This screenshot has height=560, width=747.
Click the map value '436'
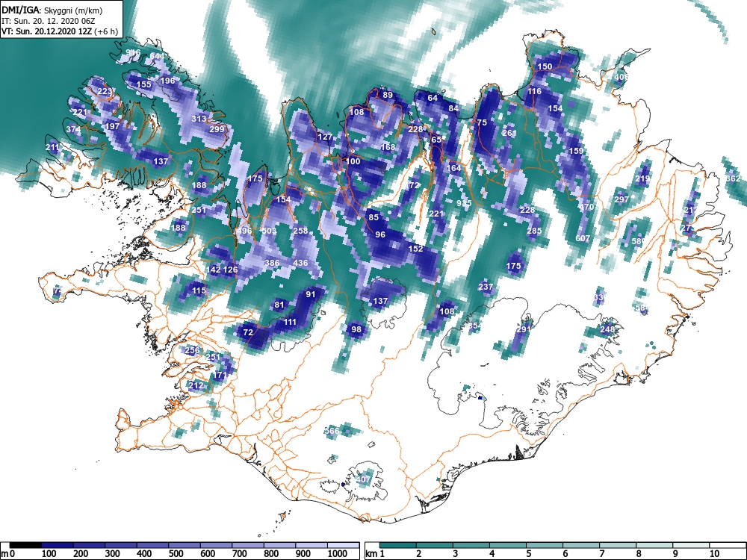point(300,263)
